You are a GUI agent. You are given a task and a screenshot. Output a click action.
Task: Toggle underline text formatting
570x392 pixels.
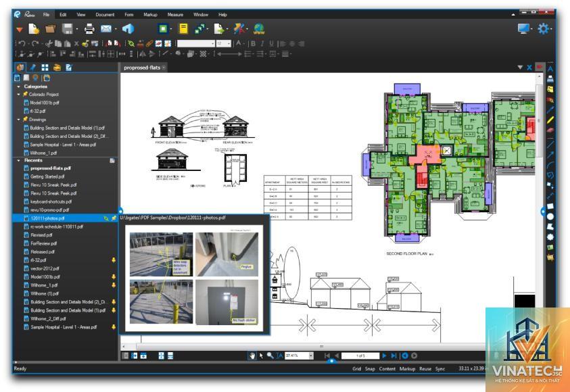pyautogui.click(x=272, y=44)
